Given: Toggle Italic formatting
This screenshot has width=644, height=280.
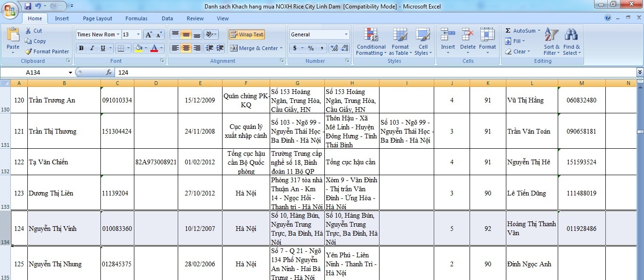Looking at the screenshot, I should point(92,48).
